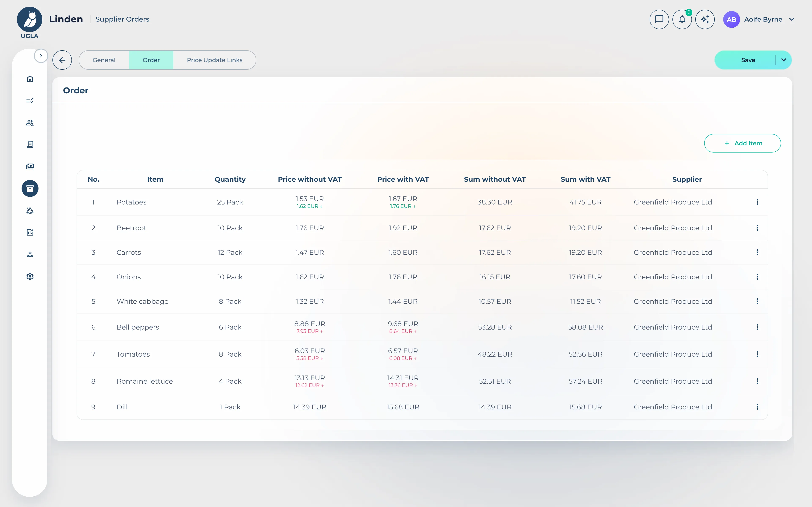Open the notifications bell
The image size is (812, 507).
tap(682, 19)
